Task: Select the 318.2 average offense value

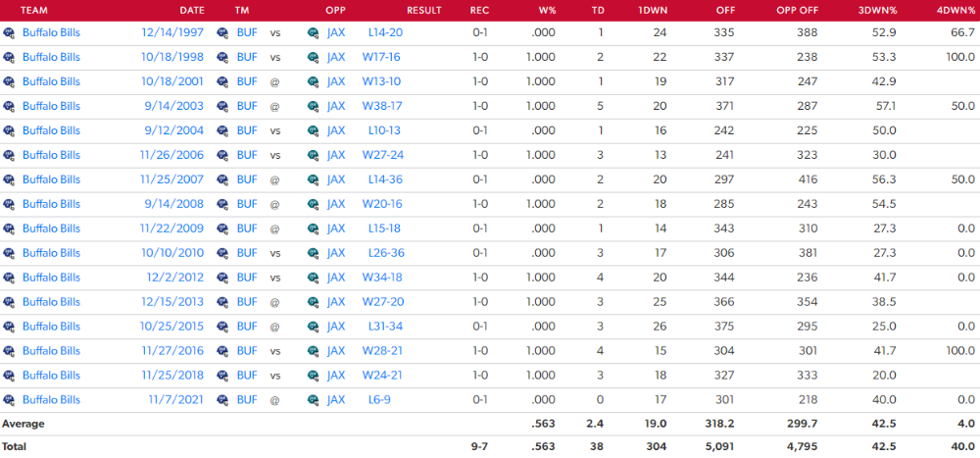Action: point(722,424)
